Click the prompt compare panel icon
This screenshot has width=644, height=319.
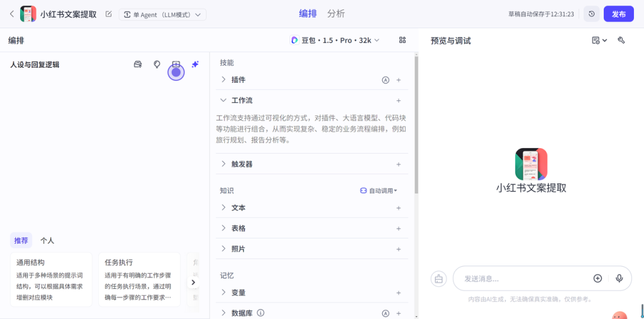[176, 65]
